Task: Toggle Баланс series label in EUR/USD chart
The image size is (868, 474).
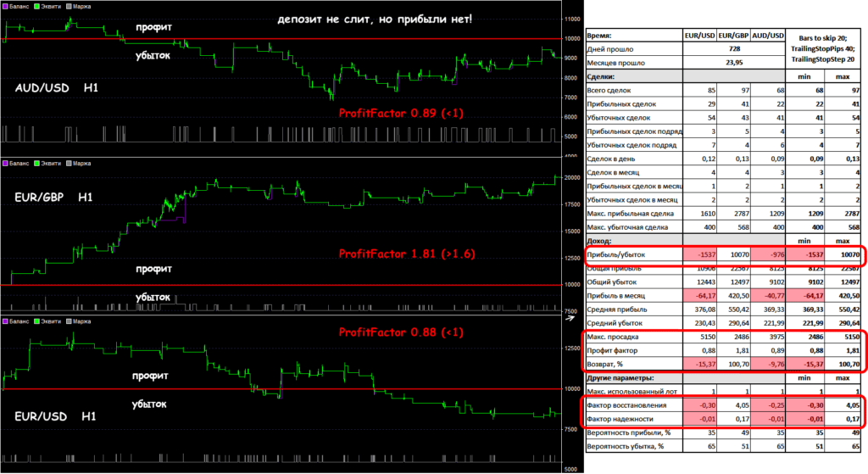Action: click(20, 321)
